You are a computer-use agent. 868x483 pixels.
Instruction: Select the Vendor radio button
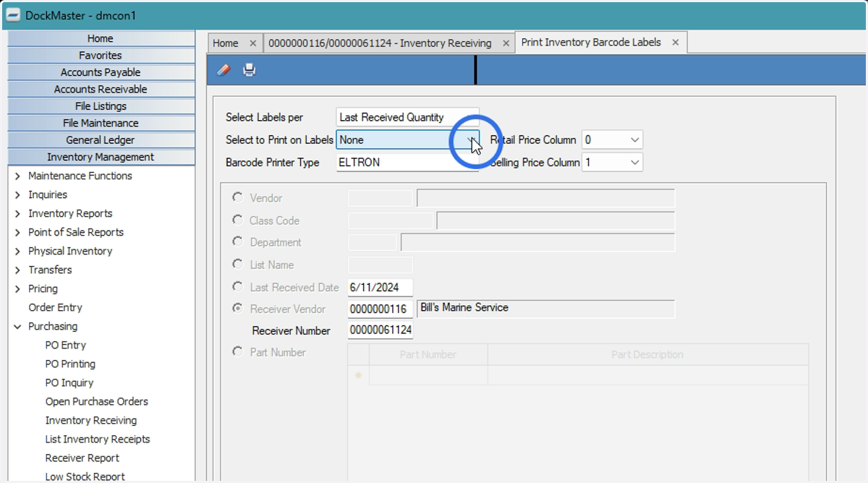point(237,197)
